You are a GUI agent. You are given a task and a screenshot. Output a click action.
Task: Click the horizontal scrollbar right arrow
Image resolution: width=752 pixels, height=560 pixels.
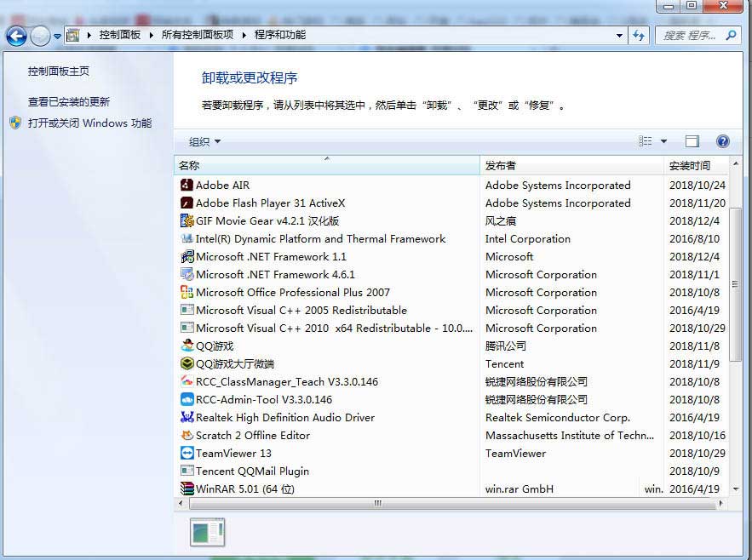pos(720,504)
